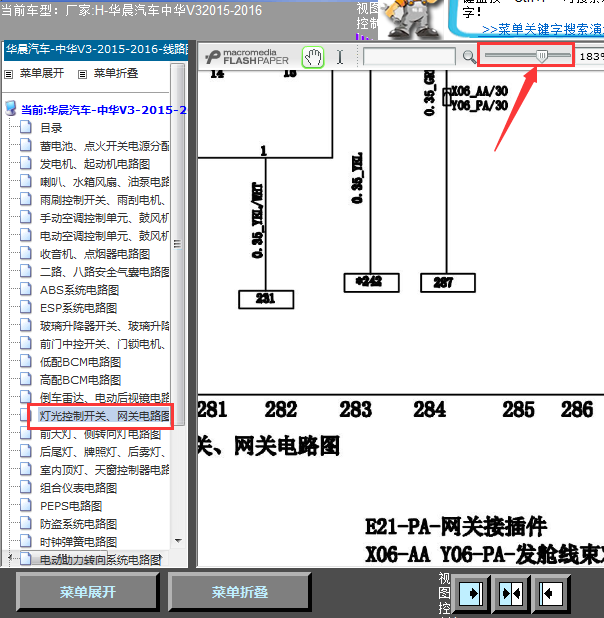Screen dimensions: 604x618
Task: Select the text selection cursor tool
Action: (340, 58)
